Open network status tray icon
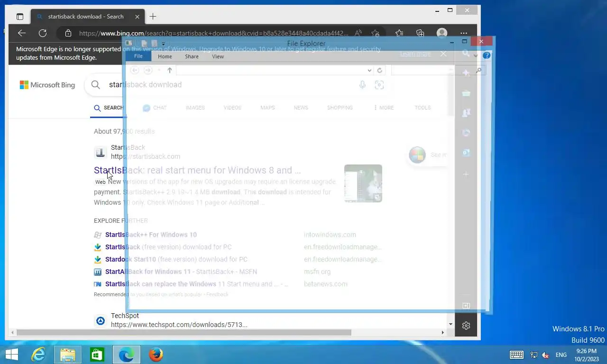This screenshot has height=364, width=607. [x=534, y=355]
